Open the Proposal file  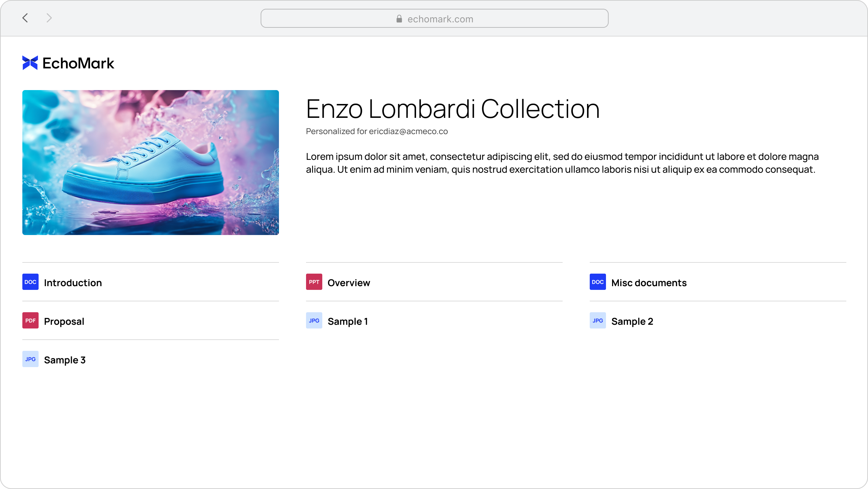click(x=64, y=321)
